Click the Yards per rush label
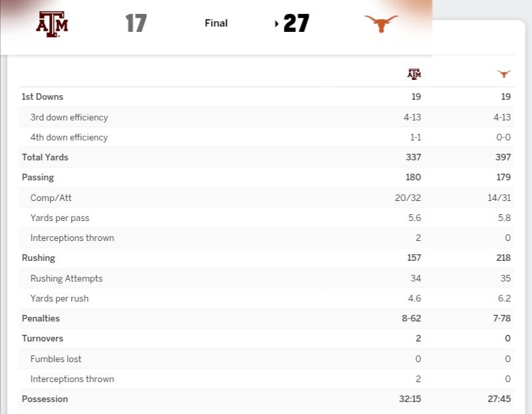Screen dimensions: 532x414 pos(60,298)
